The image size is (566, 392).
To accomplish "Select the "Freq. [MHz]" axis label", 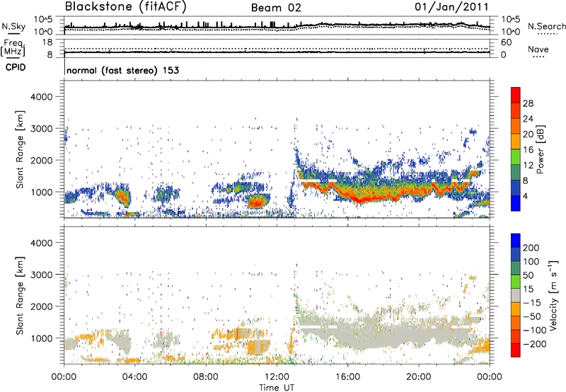I will 13,48.
